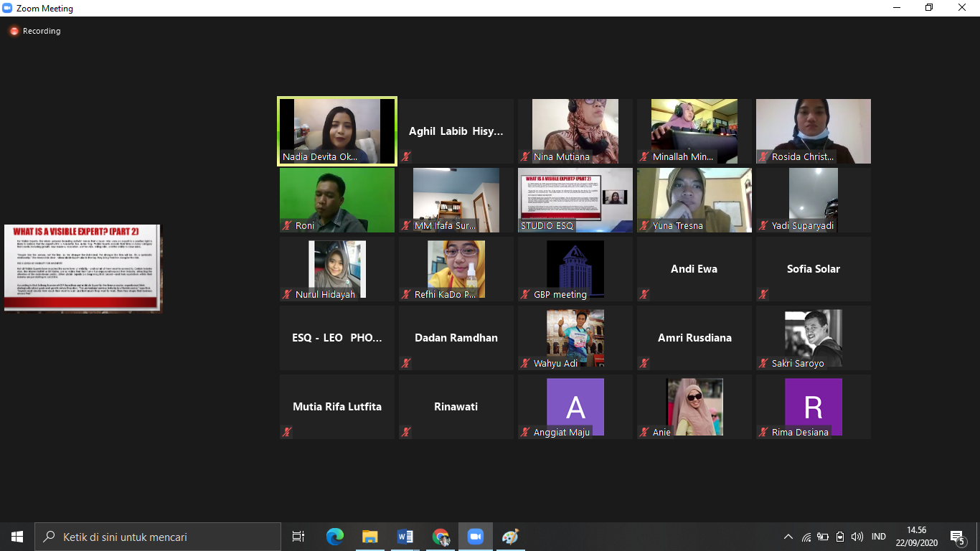
Task: Open the date and time flyout
Action: point(916,536)
